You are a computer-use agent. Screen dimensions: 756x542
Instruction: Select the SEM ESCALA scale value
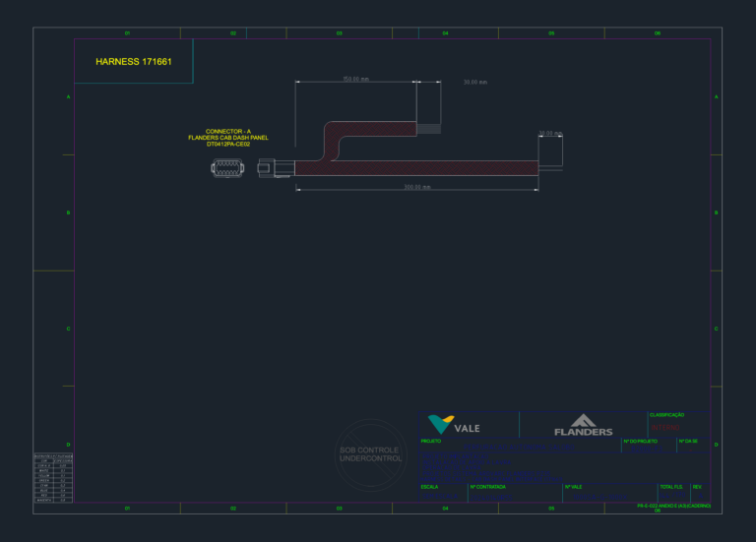pyautogui.click(x=440, y=496)
